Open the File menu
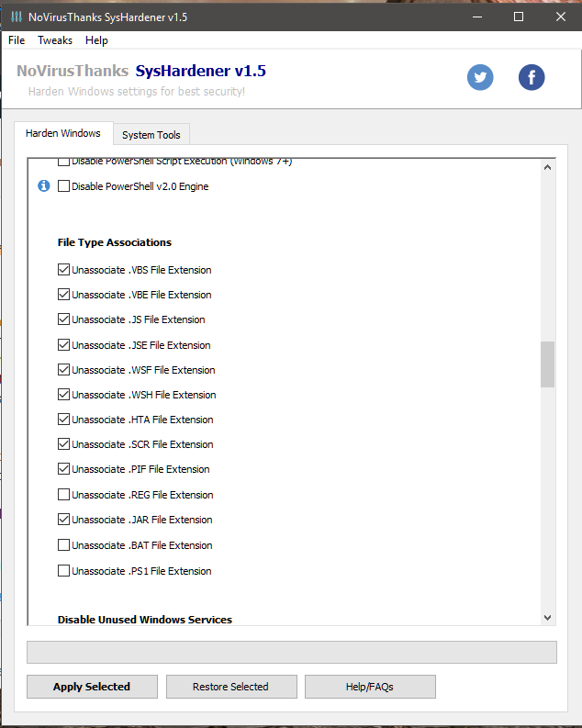Viewport: 582px width, 728px height. pyautogui.click(x=17, y=40)
